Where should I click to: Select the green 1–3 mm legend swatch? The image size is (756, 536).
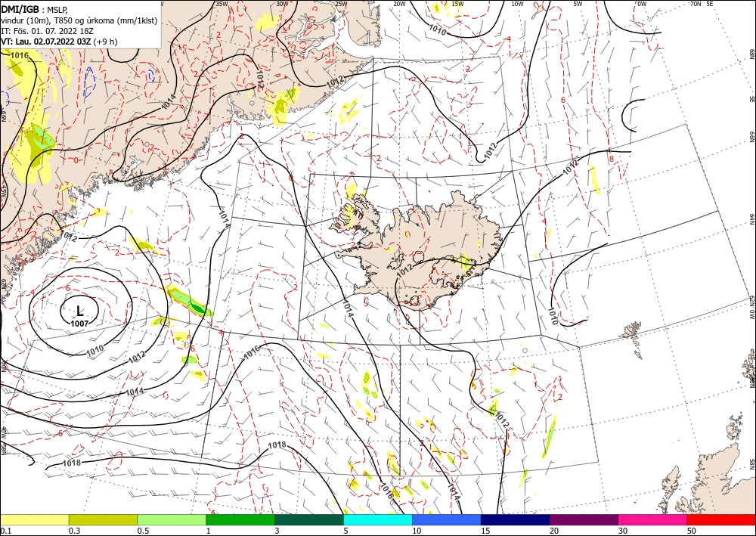(x=240, y=519)
